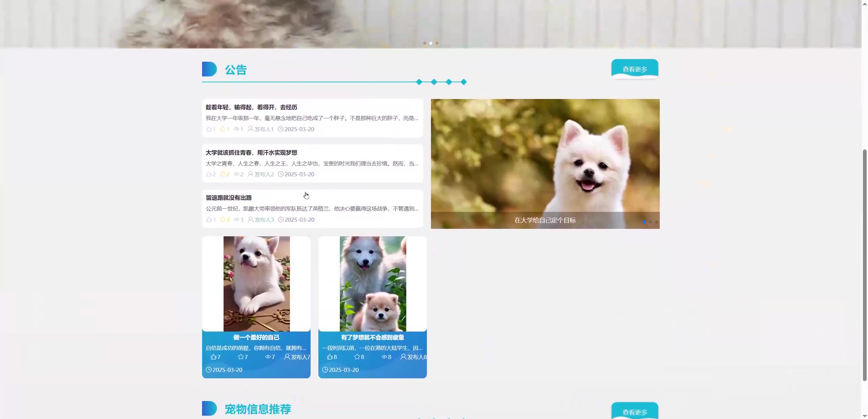Click 查看更多 button for 宠物信息推荐
Viewport: 868px width, 419px height.
634,412
